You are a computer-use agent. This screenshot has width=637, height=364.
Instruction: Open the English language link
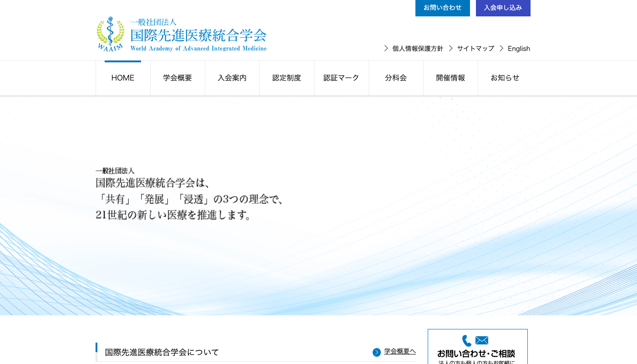point(519,48)
